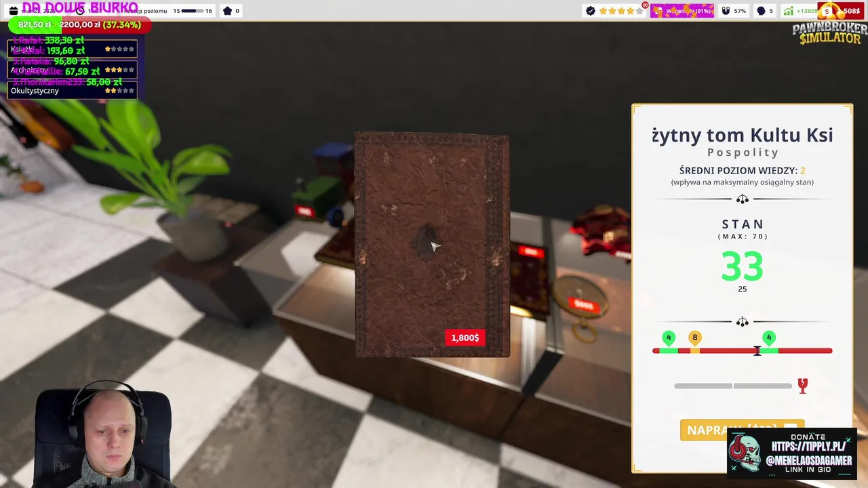Click the grey fifth reputation star

tap(639, 11)
